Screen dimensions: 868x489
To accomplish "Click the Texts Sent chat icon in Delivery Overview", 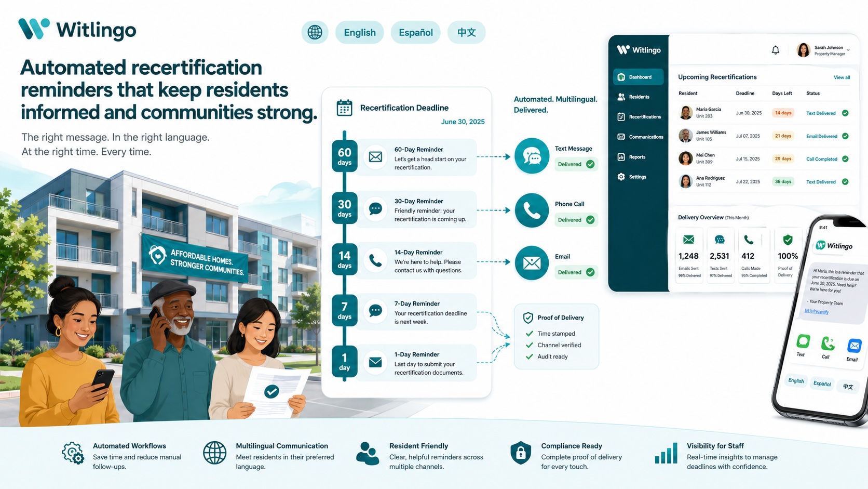I will 720,240.
